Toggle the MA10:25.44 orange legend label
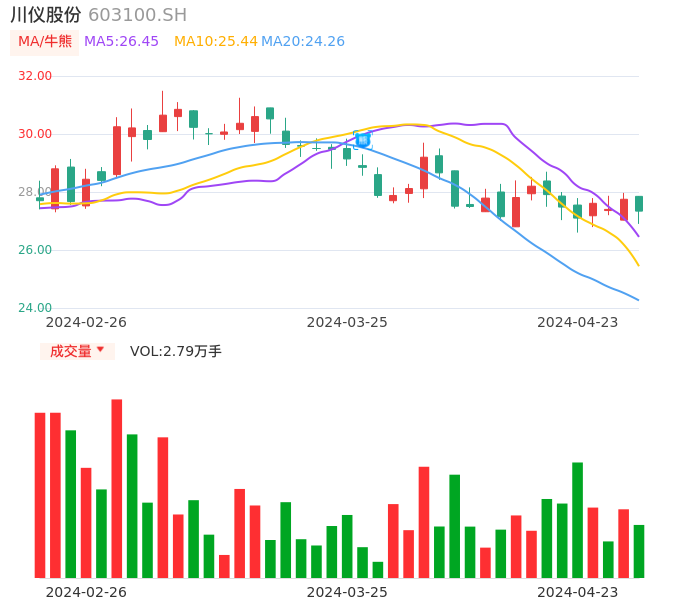The image size is (686, 606). (x=215, y=42)
